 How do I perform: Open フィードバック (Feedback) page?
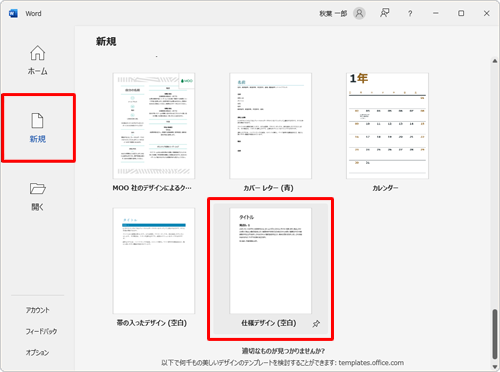click(41, 331)
